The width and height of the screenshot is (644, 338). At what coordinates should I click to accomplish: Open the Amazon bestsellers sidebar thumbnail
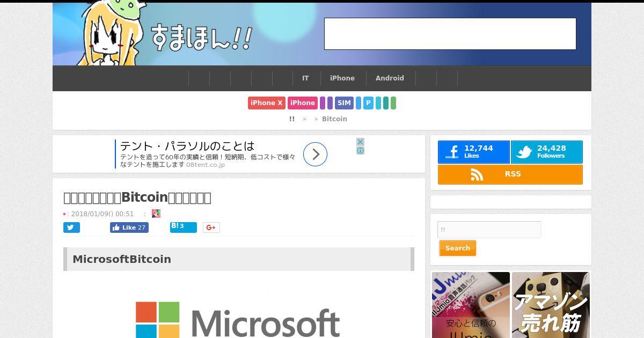click(x=551, y=305)
